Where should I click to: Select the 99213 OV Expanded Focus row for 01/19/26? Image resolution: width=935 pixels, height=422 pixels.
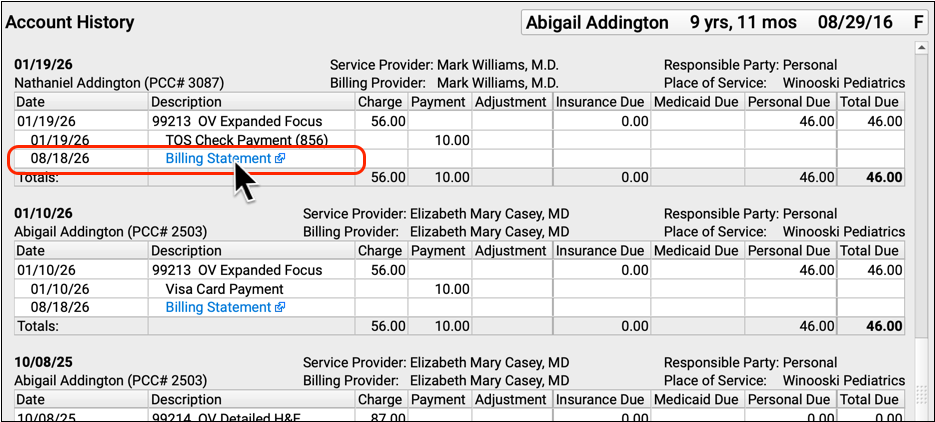point(459,122)
